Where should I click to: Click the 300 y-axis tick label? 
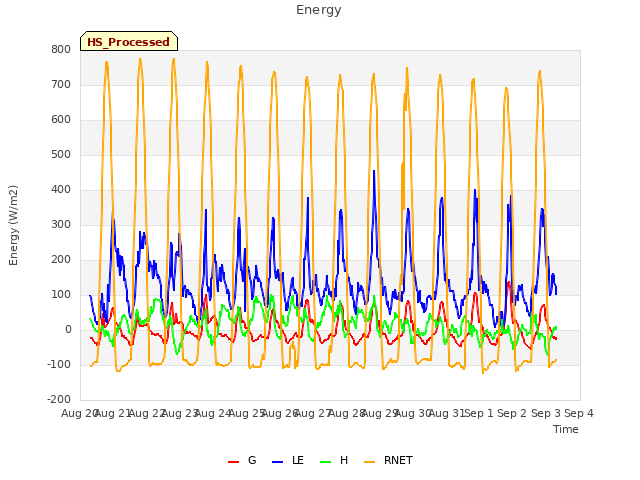[x=61, y=224]
